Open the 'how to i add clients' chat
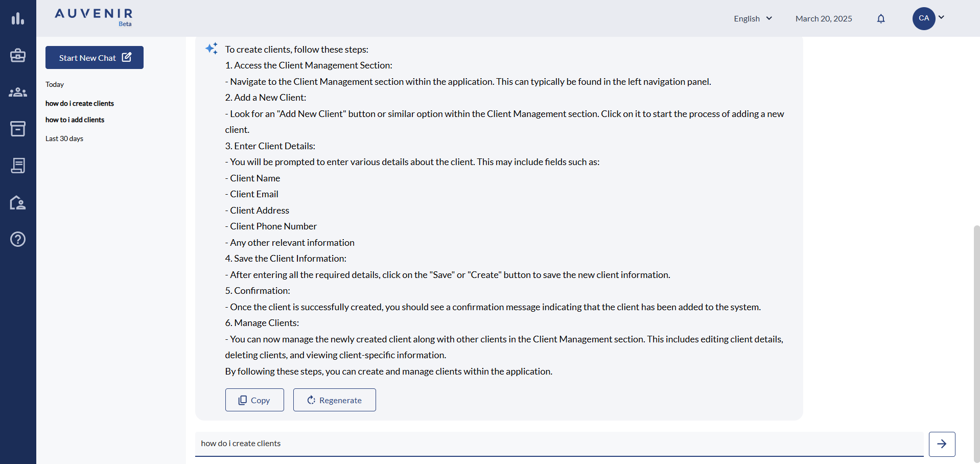This screenshot has height=464, width=980. (x=75, y=120)
